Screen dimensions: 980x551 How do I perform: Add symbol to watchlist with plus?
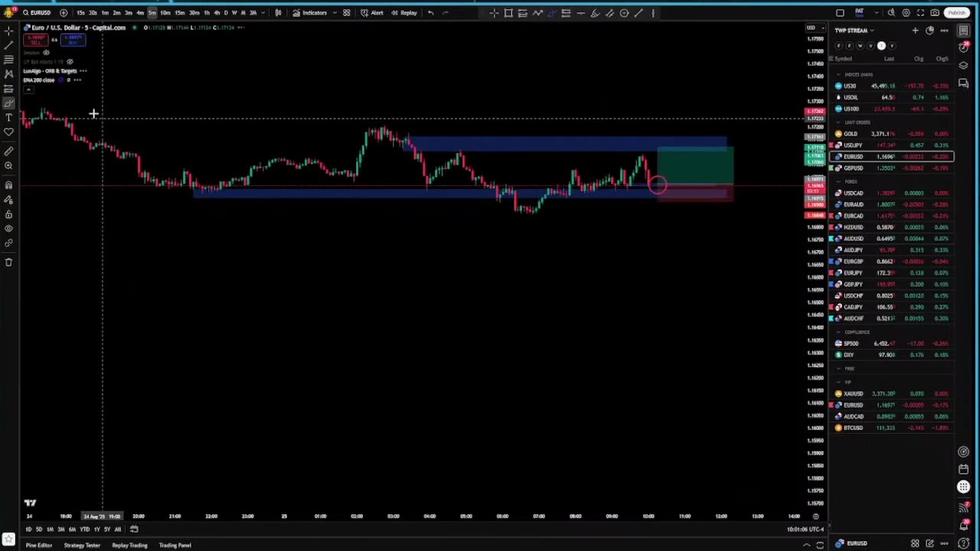(x=915, y=31)
